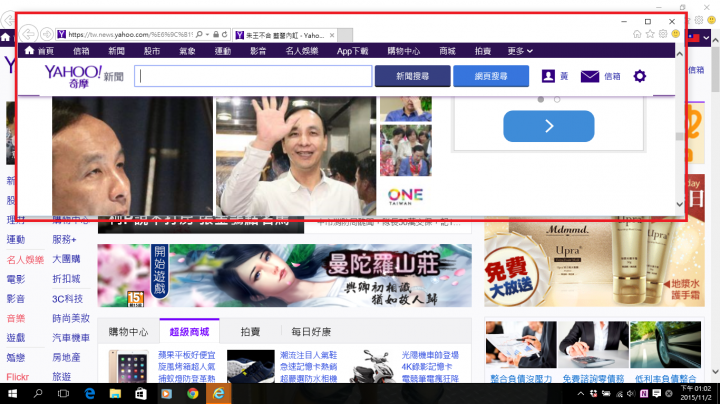The height and width of the screenshot is (404, 720).
Task: Click the 運動 link in left sidebar
Action: pos(16,239)
